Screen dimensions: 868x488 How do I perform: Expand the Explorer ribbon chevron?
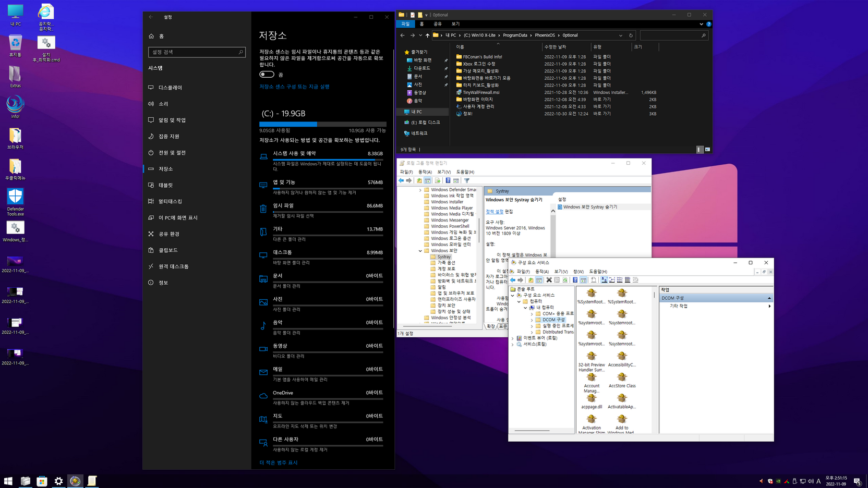coord(701,24)
